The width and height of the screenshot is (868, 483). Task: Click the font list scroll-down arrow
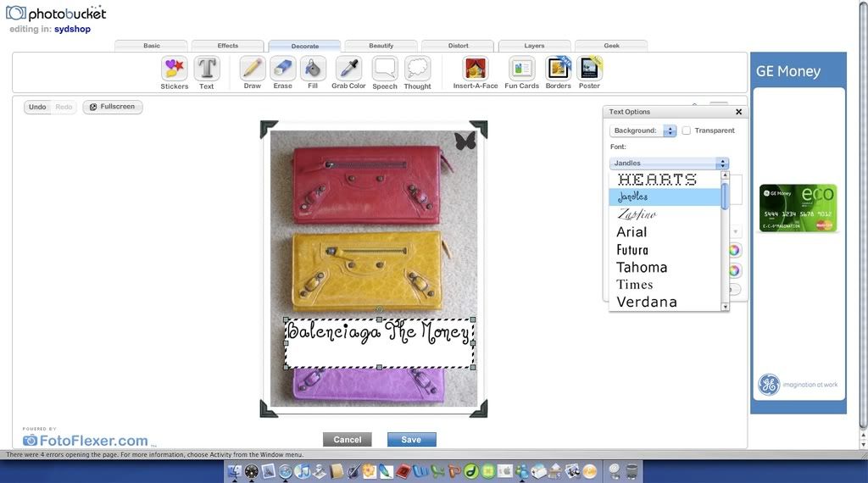click(x=726, y=307)
